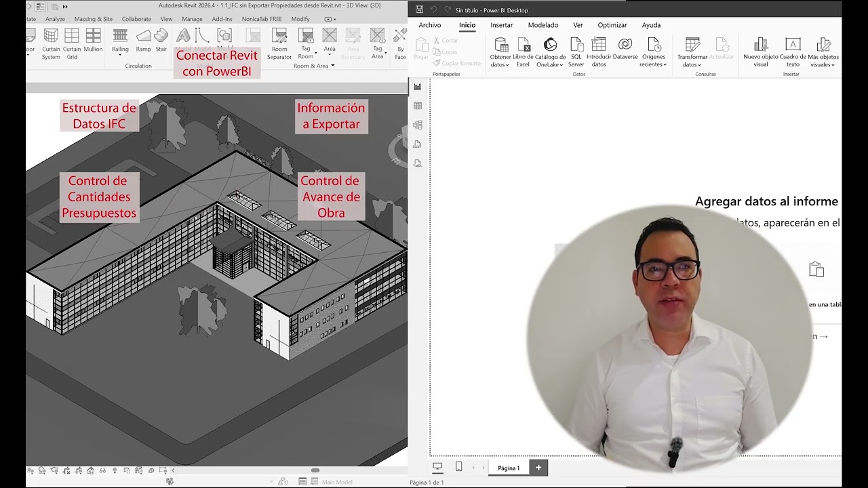
Task: Undo the last action in Power BI
Action: coord(433,9)
